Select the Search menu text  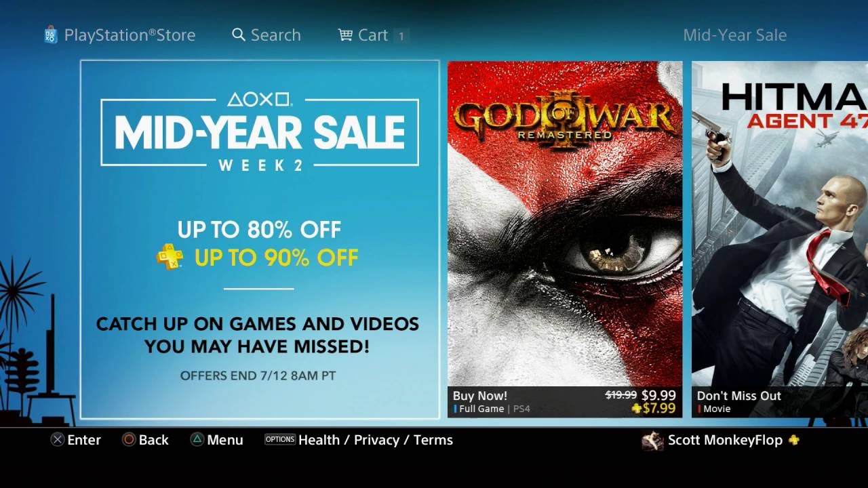click(275, 35)
